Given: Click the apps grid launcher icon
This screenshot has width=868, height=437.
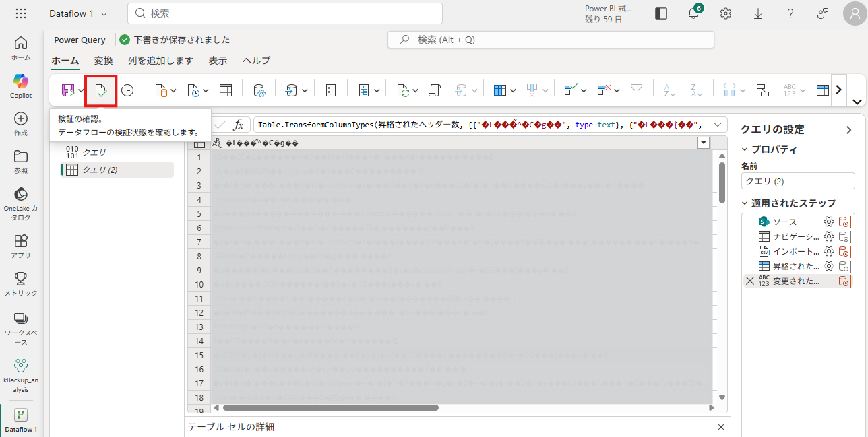Looking at the screenshot, I should click(x=21, y=13).
